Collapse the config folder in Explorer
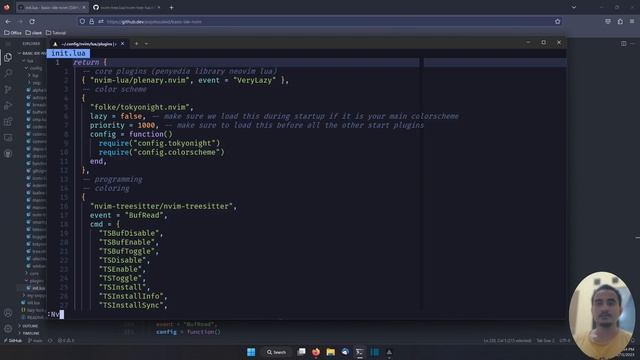Image resolution: width=640 pixels, height=360 pixels. pyautogui.click(x=35, y=68)
